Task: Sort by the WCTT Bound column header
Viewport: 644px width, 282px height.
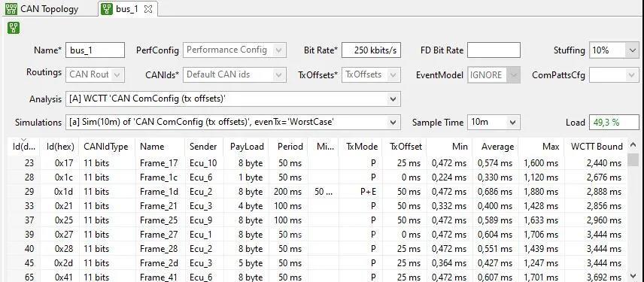Action: tap(596, 147)
